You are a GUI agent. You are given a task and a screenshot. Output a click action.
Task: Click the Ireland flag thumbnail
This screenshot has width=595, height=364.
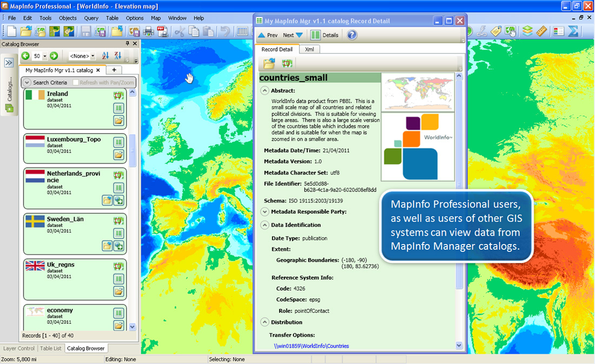(x=35, y=95)
